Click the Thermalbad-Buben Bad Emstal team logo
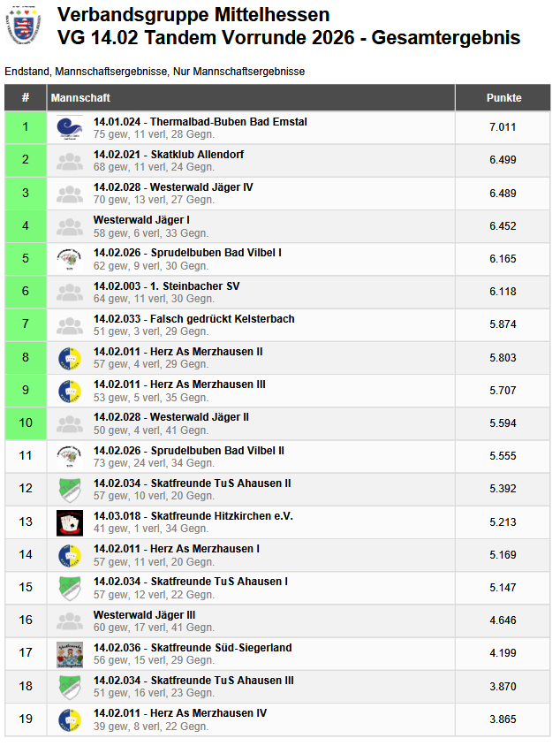This screenshot has width=560, height=746. [70, 127]
